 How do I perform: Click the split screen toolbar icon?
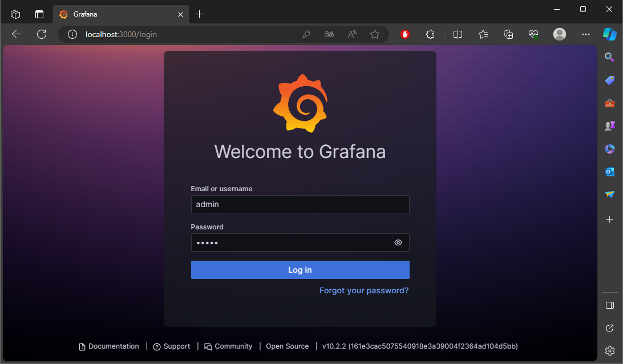click(x=457, y=34)
